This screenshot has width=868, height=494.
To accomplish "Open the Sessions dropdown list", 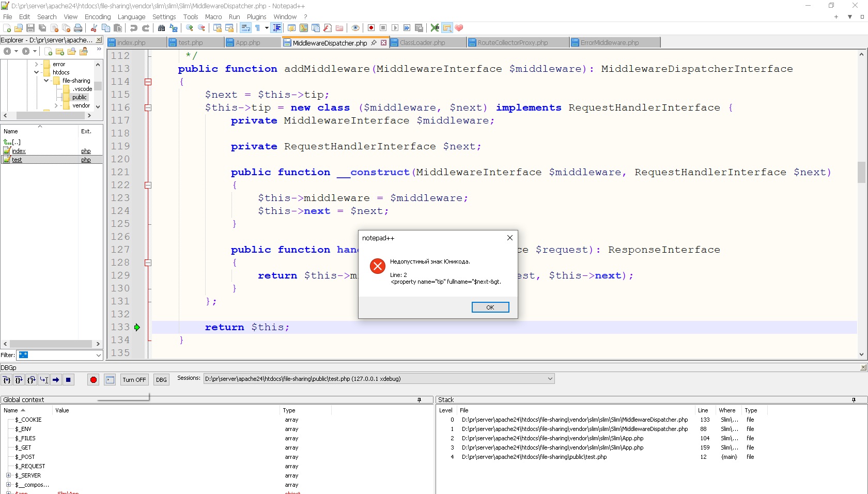I will [x=550, y=379].
